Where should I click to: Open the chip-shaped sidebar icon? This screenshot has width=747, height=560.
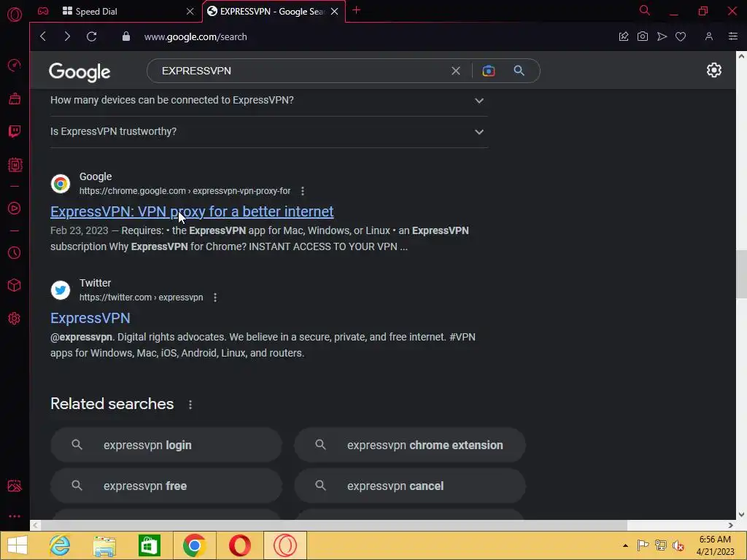[x=15, y=165]
